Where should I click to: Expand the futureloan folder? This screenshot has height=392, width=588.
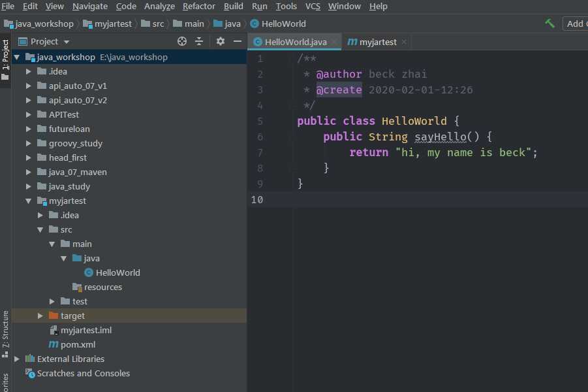pos(29,129)
